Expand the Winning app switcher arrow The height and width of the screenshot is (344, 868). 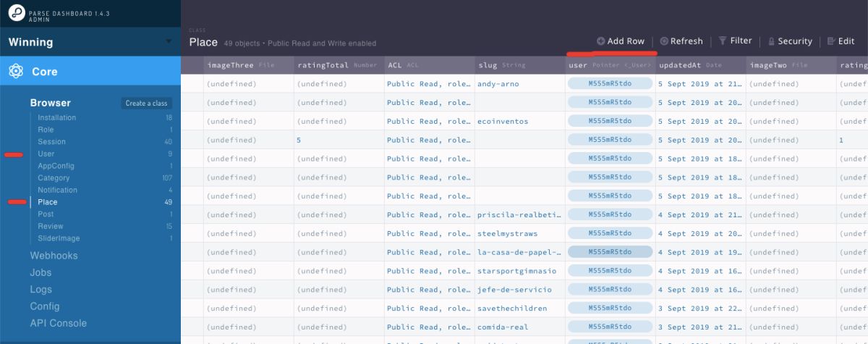pyautogui.click(x=169, y=41)
